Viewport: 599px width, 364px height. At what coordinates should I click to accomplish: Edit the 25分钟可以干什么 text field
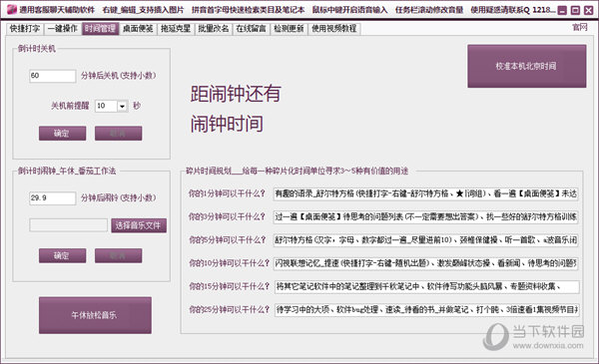(x=426, y=309)
